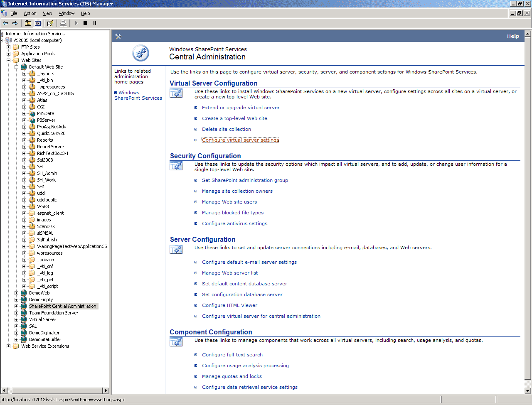532x405 pixels.
Task: Expand the FTP Sites node
Action: coord(9,47)
